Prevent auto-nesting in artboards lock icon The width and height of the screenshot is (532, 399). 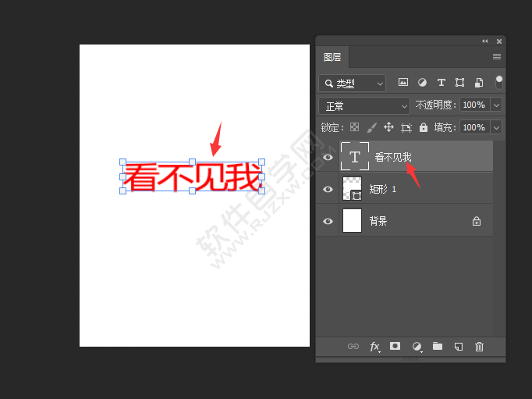[x=406, y=128]
